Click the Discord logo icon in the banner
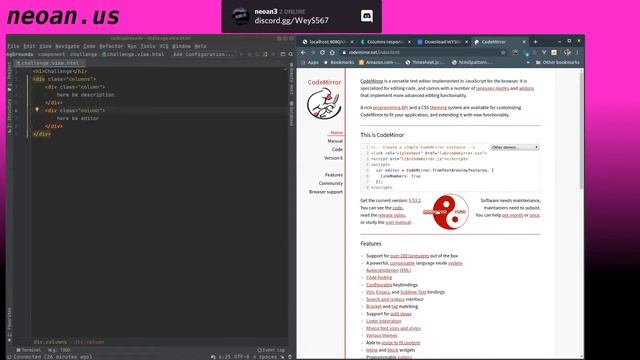Screen dimensions: 640x360 click(x=367, y=16)
